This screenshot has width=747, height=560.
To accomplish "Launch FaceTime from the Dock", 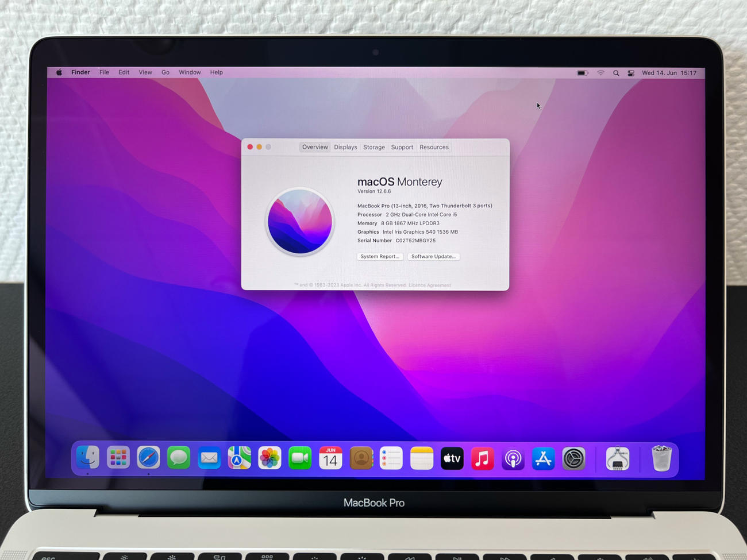I will 300,458.
